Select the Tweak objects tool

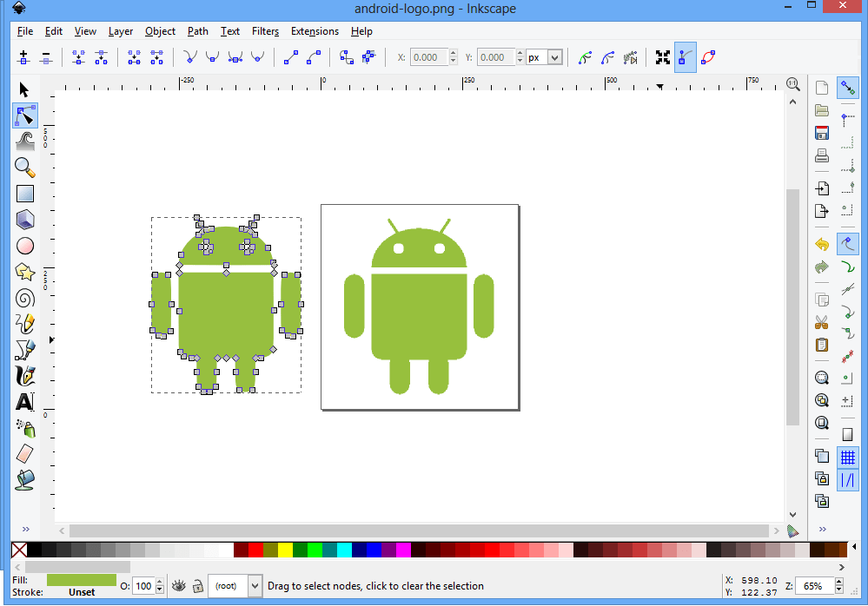click(25, 142)
